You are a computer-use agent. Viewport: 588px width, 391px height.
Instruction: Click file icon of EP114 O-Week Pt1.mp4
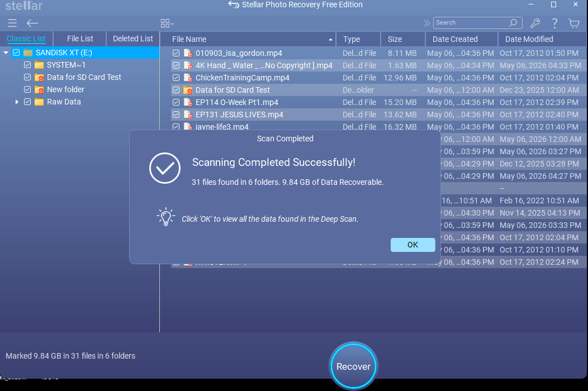188,102
